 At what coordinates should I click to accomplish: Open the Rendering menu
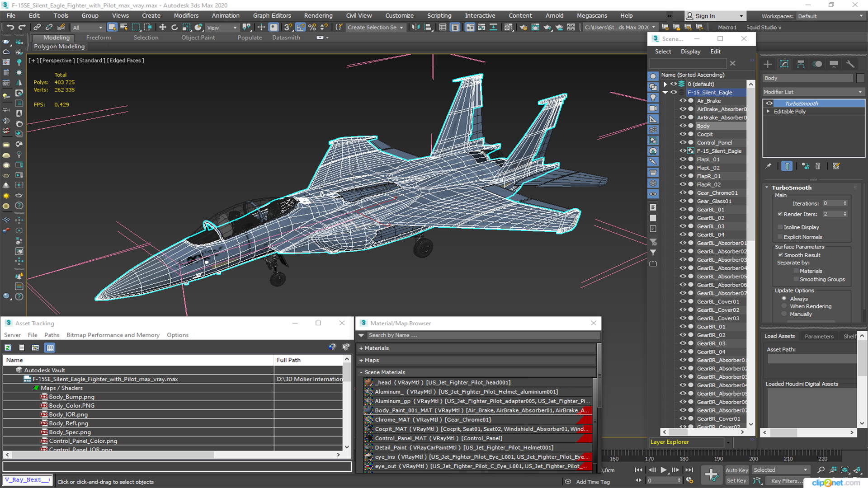[318, 16]
